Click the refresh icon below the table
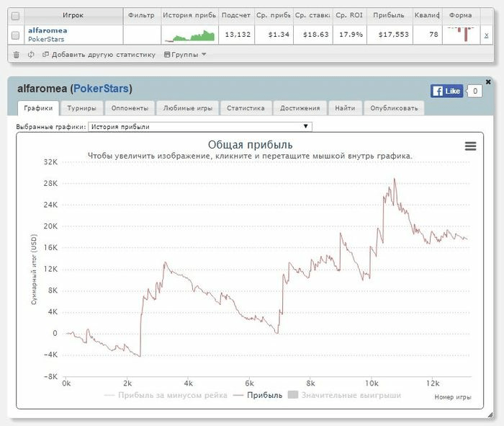This screenshot has height=426, width=504. (31, 55)
